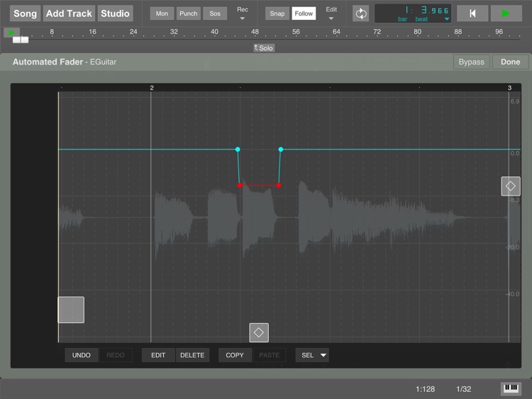Image resolution: width=532 pixels, height=399 pixels.
Task: Click bar 48 on the song ruler
Action: point(255,32)
